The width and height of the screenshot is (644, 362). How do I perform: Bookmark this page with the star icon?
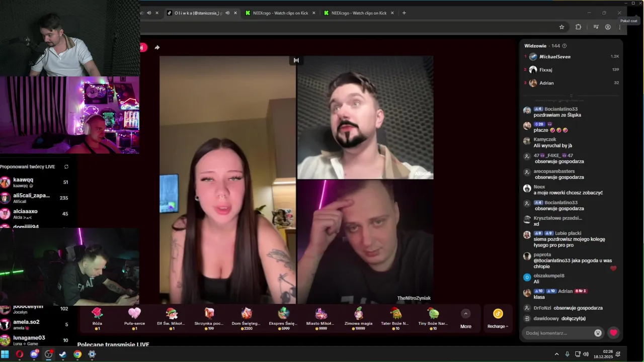point(562,27)
